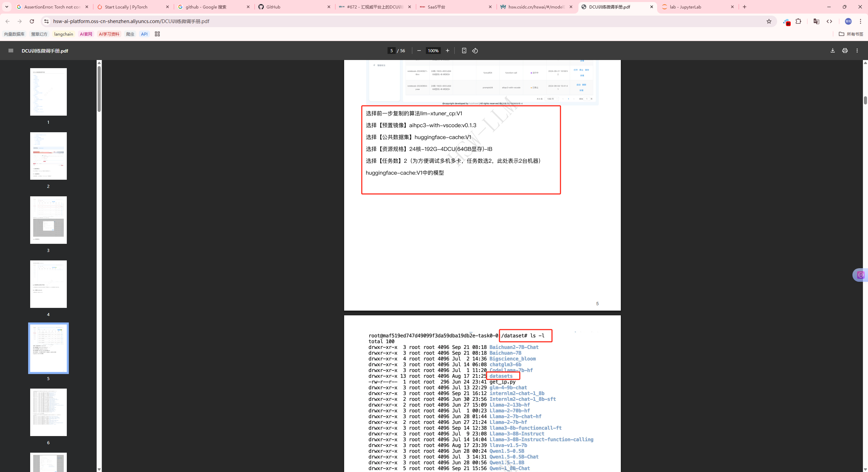Rotate the PDF counterclockwise
The width and height of the screenshot is (868, 472).
[x=475, y=51]
